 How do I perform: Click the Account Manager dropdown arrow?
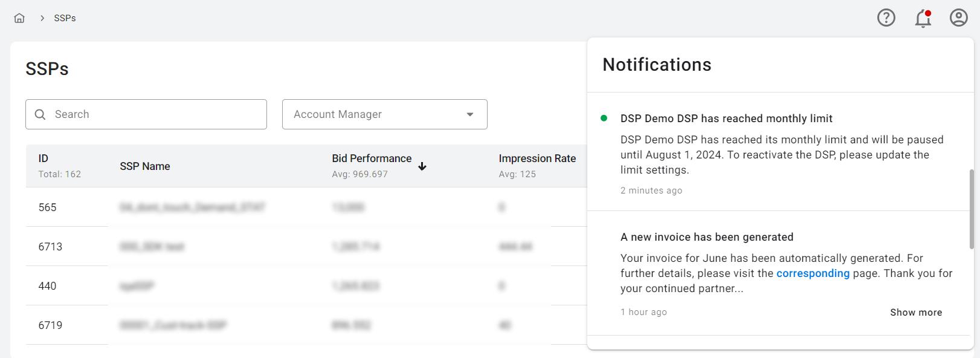[470, 114]
